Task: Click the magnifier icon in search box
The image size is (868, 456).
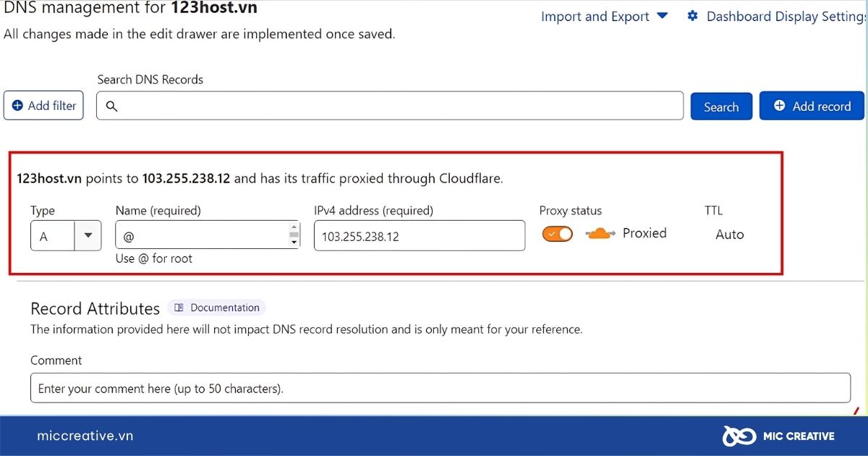Action: 112,106
